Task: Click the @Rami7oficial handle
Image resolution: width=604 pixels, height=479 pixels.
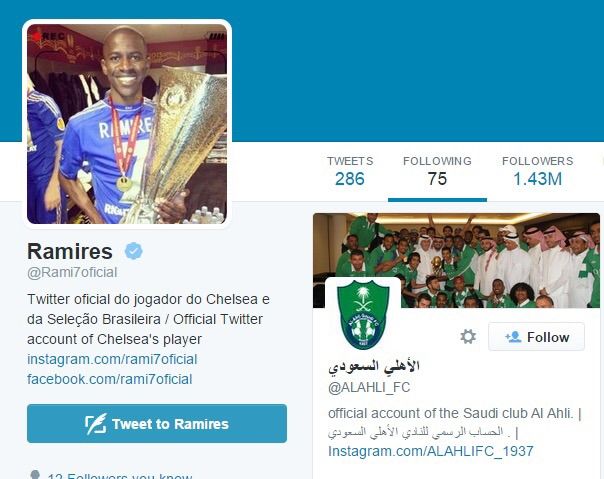Action: click(72, 272)
